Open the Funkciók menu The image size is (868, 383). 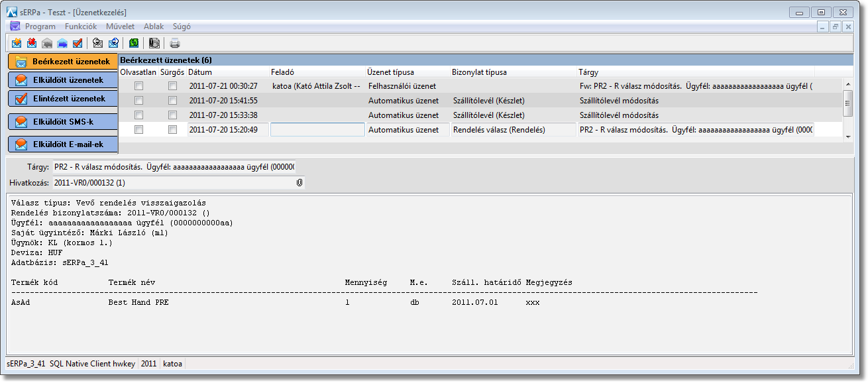81,27
